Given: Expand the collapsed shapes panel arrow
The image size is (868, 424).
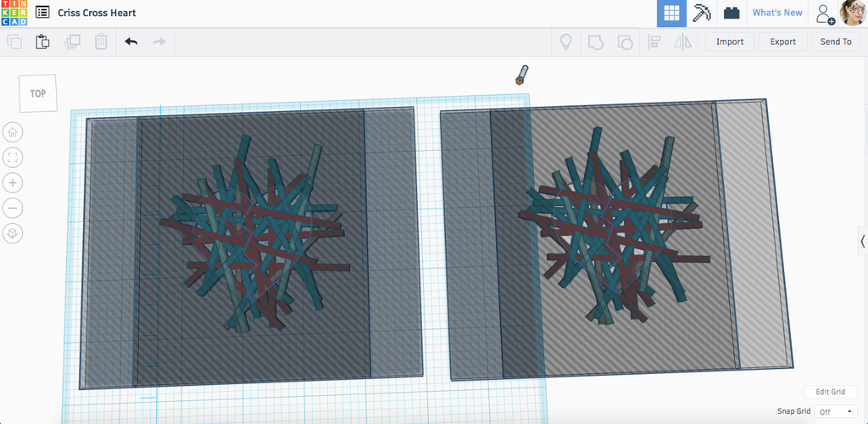Looking at the screenshot, I should (x=862, y=242).
